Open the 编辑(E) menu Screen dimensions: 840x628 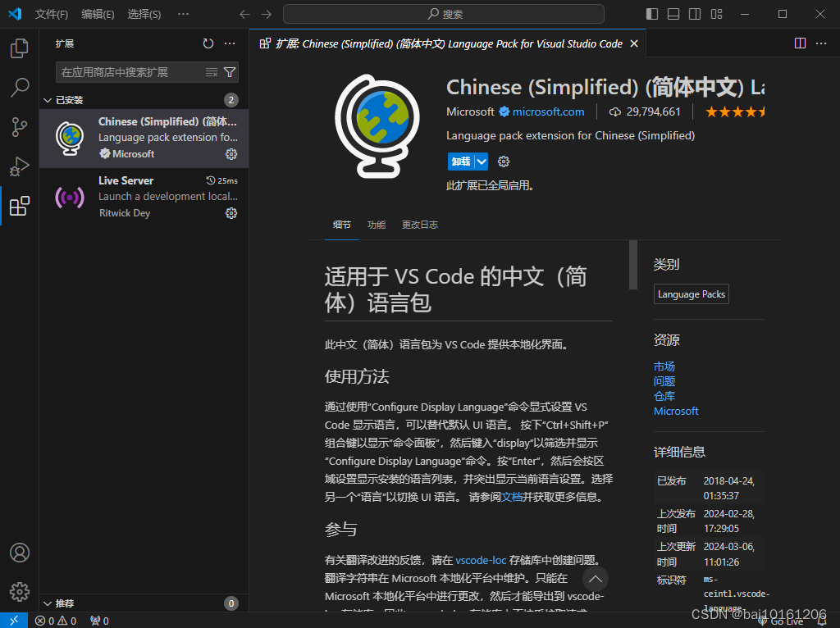98,14
